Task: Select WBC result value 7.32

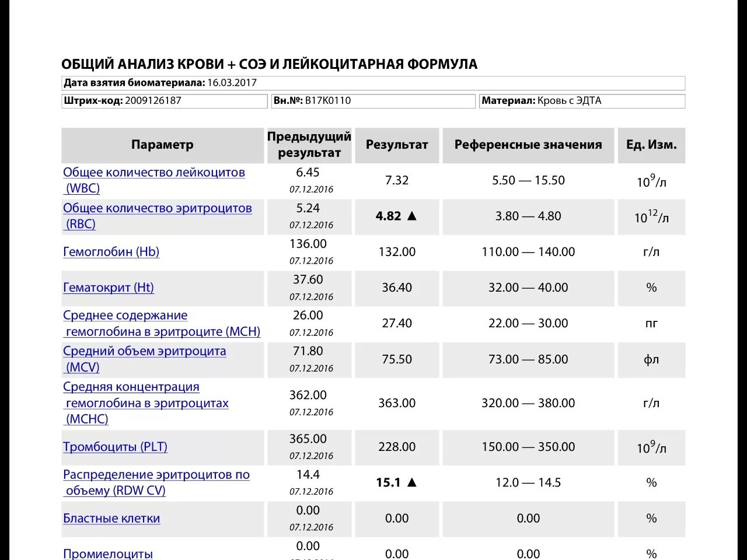Action: [x=397, y=180]
